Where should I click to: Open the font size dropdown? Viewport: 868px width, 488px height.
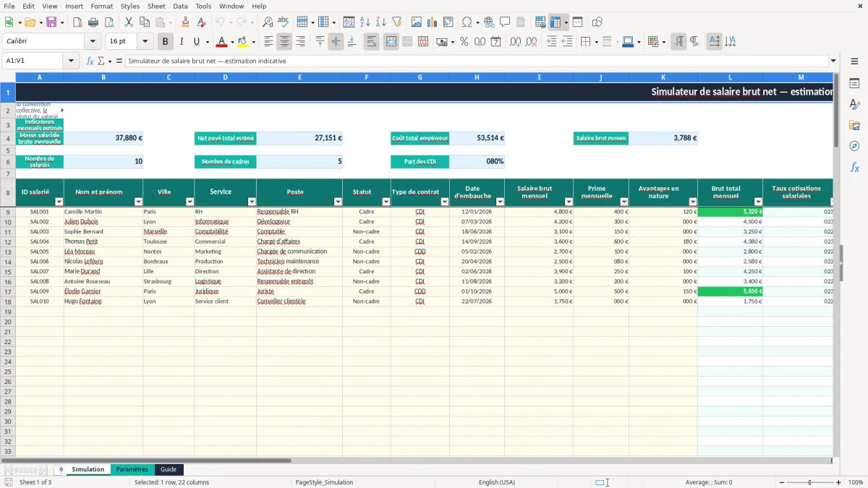[145, 42]
